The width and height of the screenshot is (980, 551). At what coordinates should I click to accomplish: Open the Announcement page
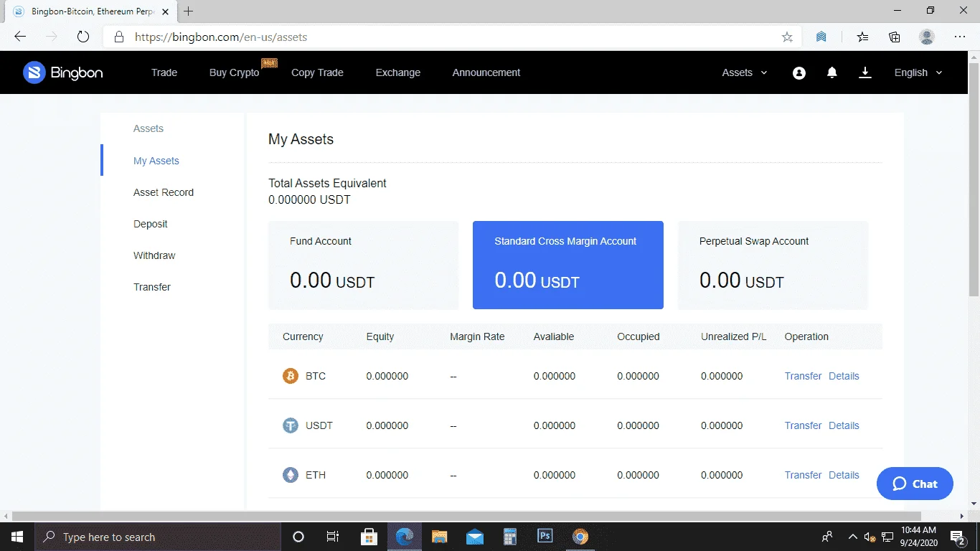(x=486, y=72)
